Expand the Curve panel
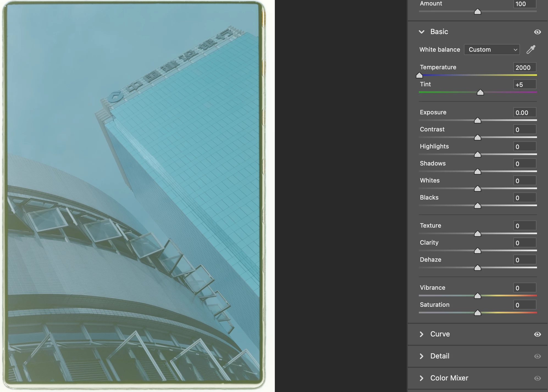Screen dimensions: 548x392 [x=422, y=334]
